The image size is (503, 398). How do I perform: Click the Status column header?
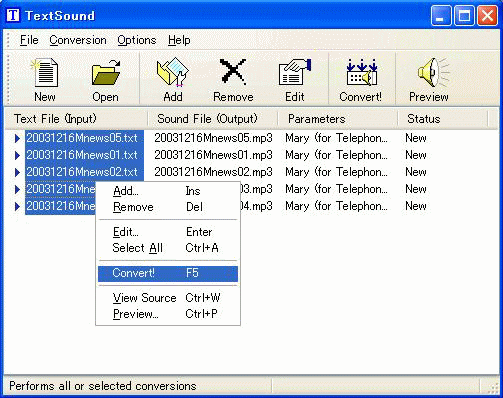443,119
